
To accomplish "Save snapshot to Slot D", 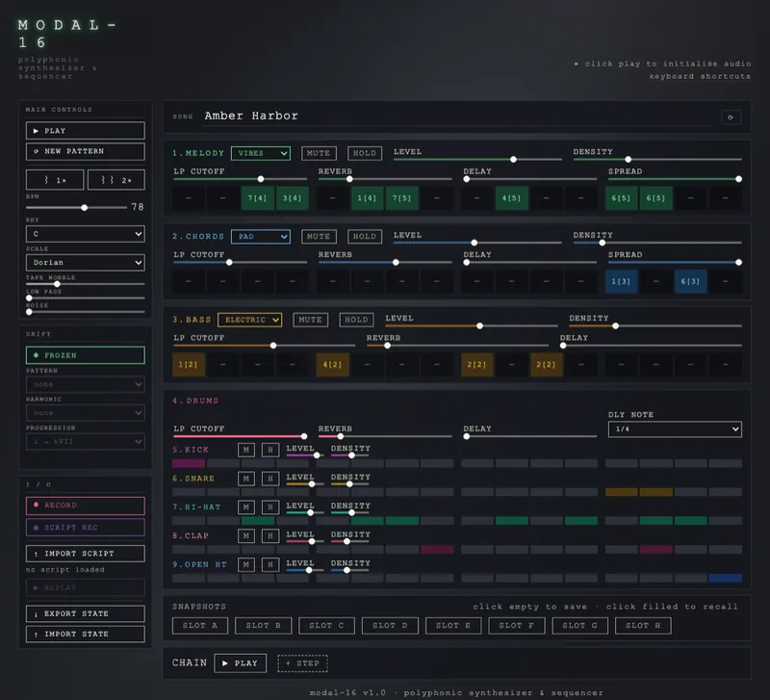I will pyautogui.click(x=390, y=625).
